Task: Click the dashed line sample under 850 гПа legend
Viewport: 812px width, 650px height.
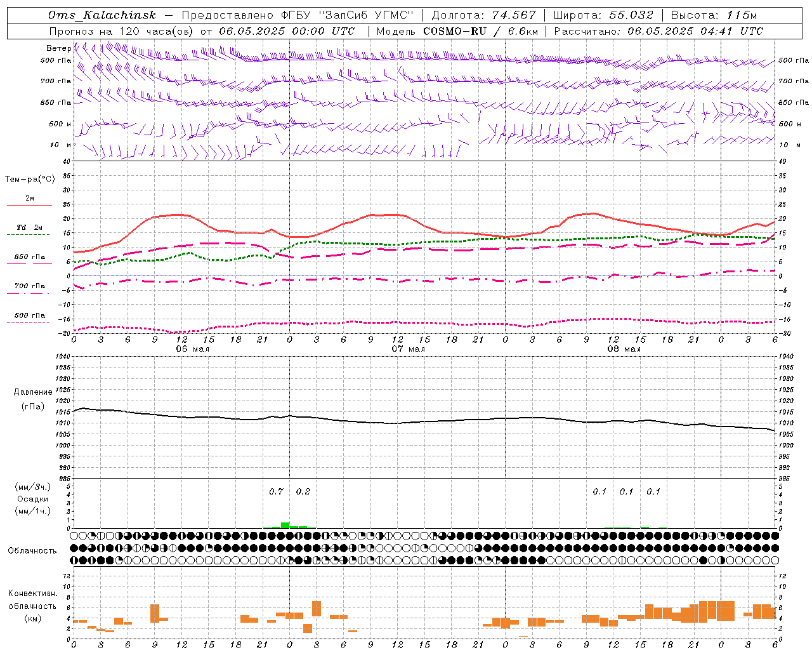Action: (29, 264)
